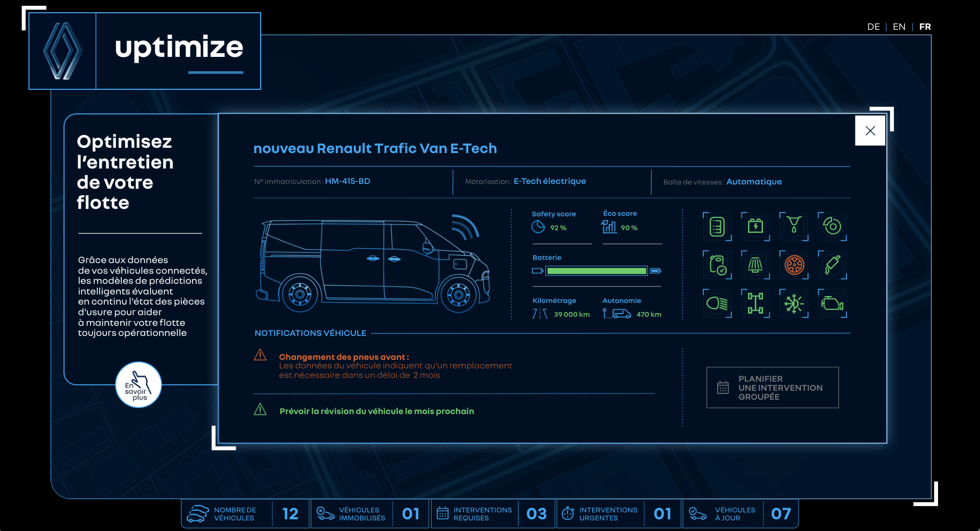Select the air filter icon

tap(755, 265)
